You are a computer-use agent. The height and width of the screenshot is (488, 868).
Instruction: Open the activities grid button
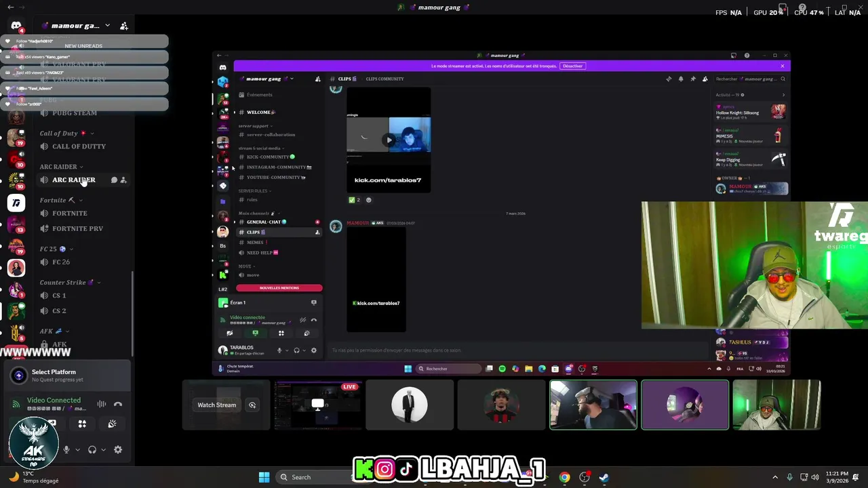tap(82, 424)
